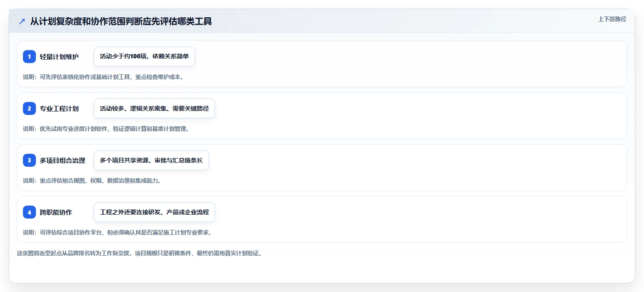Screen dimensions: 644x292
Task: Click the number 1 badge for 轻量计划维护
Action: (x=29, y=57)
